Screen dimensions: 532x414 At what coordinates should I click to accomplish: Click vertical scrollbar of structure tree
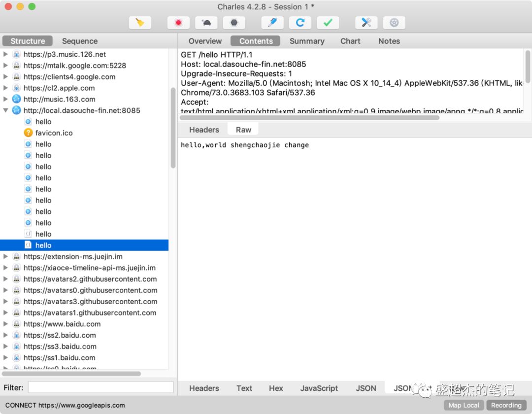pyautogui.click(x=173, y=128)
